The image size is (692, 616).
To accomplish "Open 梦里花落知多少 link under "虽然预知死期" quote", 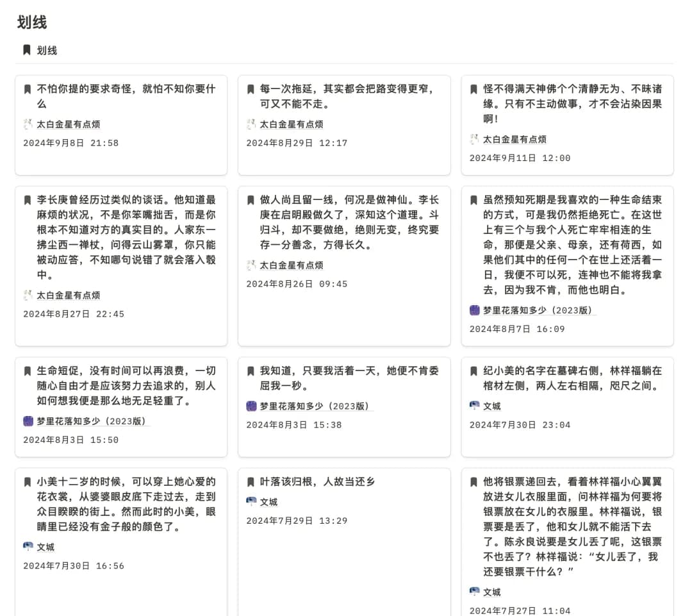I will (x=539, y=310).
